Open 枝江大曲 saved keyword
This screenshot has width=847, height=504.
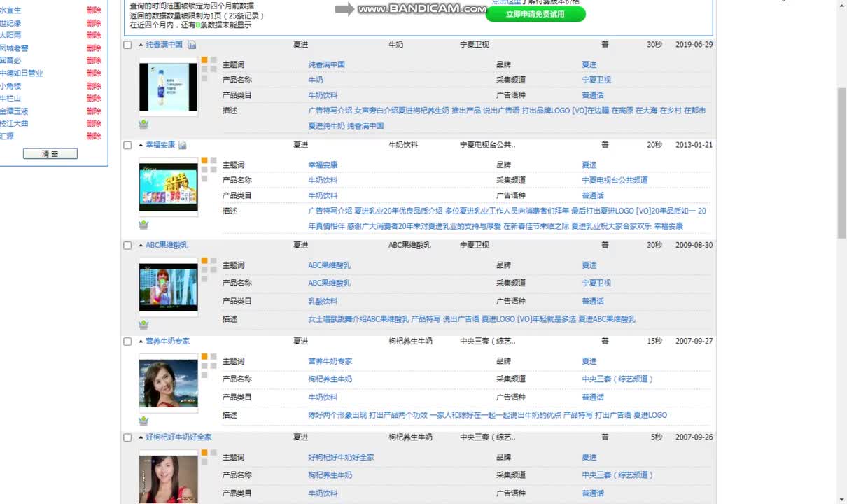click(14, 123)
